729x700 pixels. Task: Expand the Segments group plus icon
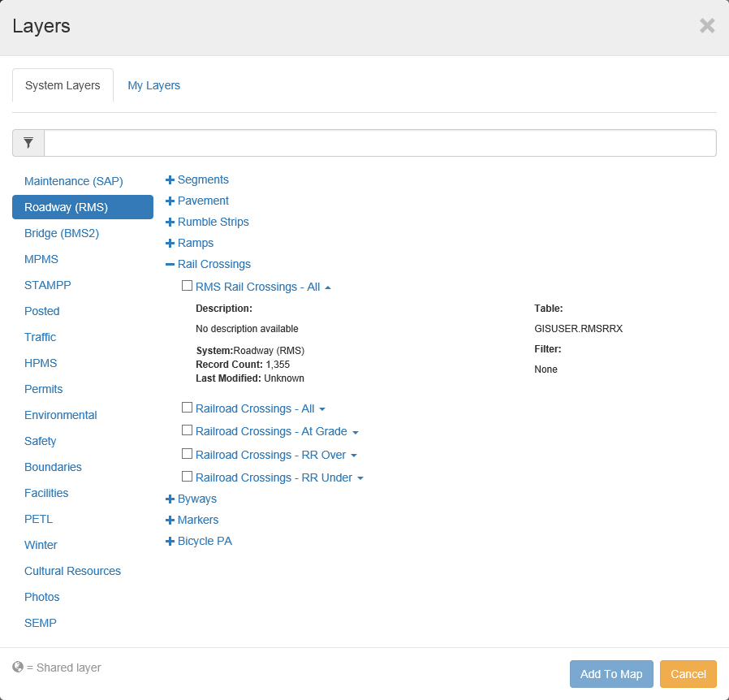coord(170,180)
